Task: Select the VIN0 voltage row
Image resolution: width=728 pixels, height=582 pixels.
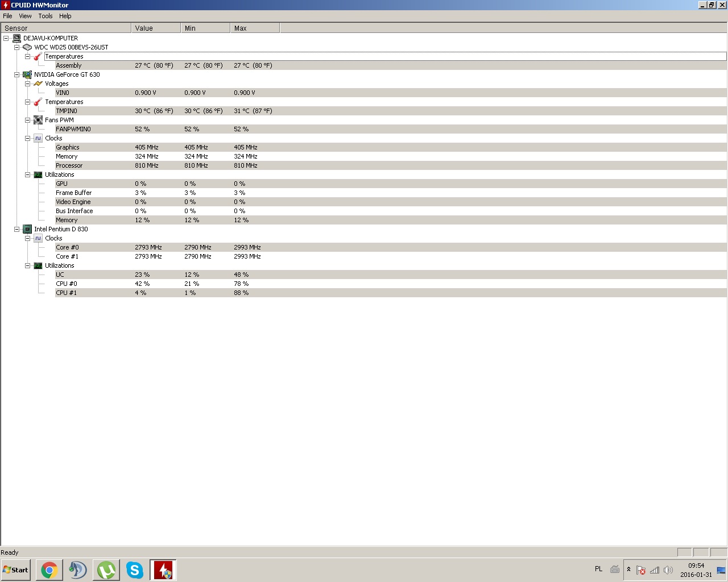Action: (391, 93)
